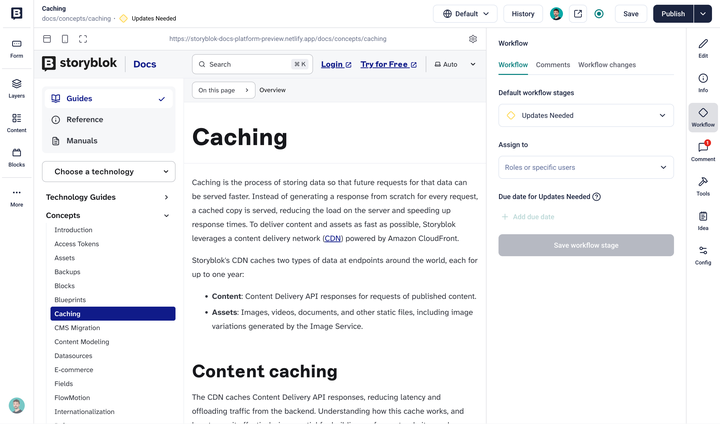Open the Tools panel icon

pos(703,186)
